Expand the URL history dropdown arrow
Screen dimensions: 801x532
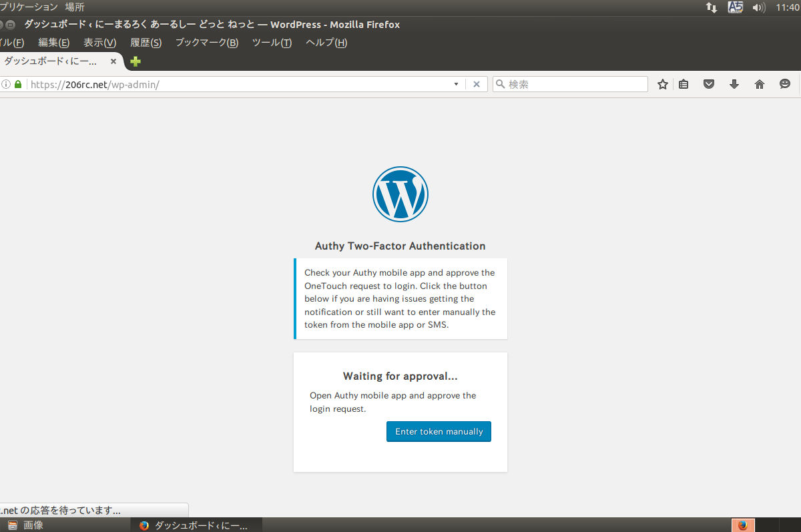click(x=456, y=84)
